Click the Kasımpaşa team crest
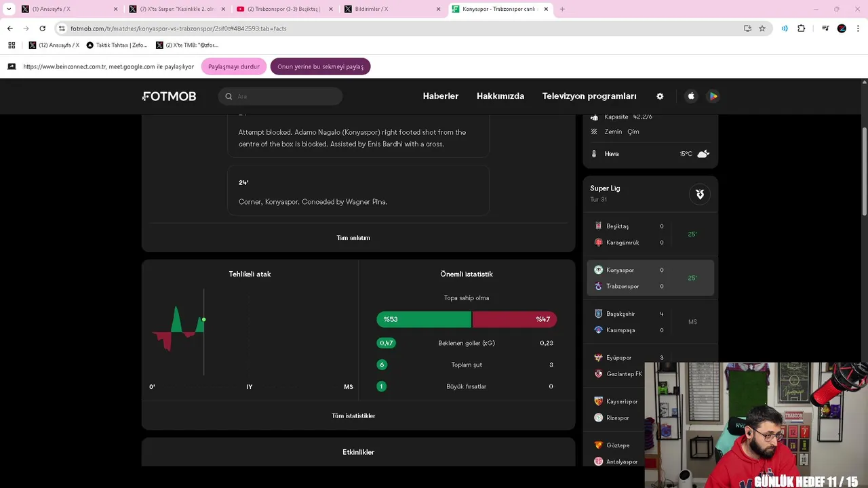Screen dimensions: 868x488 (598, 330)
